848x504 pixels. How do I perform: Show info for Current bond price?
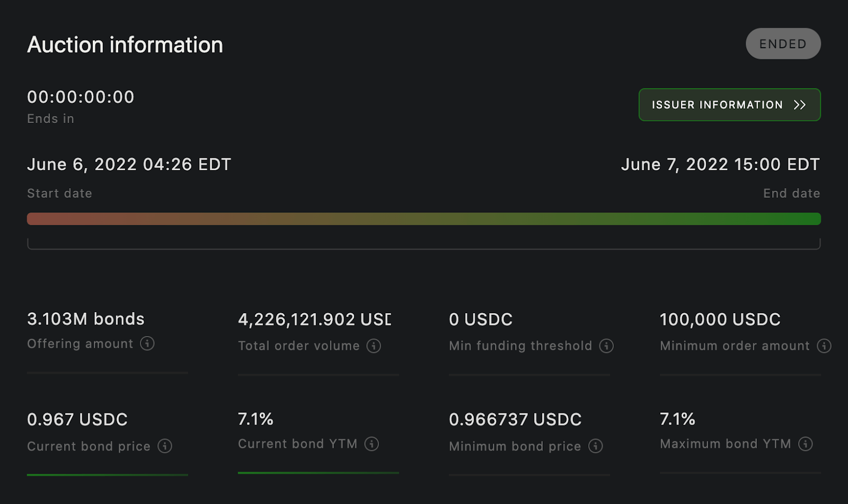pos(165,446)
